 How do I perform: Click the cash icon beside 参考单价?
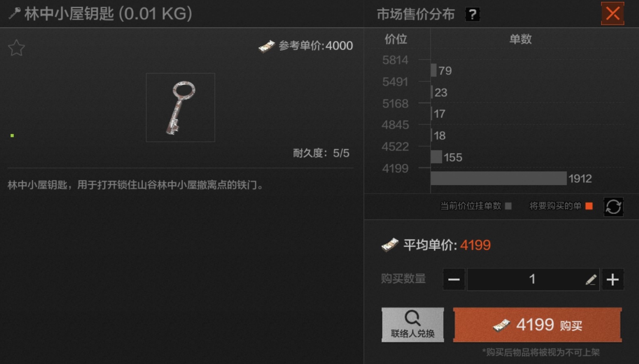tap(266, 46)
